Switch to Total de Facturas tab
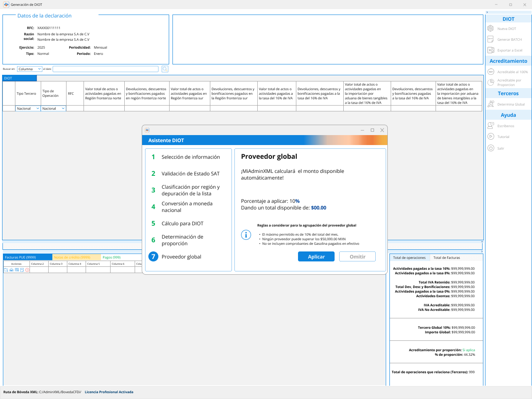Screen dimensions: 532x399 446,258
